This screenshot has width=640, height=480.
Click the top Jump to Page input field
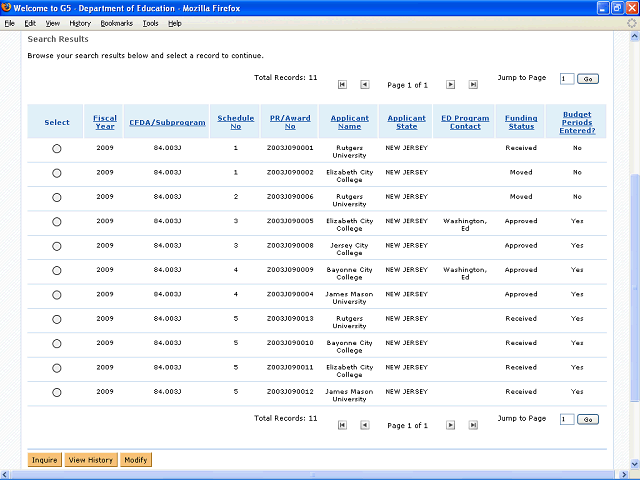(x=567, y=78)
